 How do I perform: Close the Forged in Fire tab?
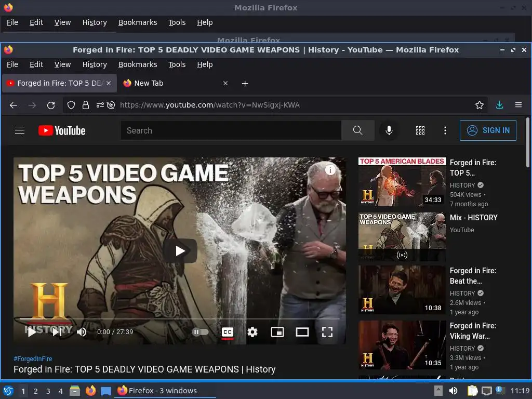pos(109,83)
